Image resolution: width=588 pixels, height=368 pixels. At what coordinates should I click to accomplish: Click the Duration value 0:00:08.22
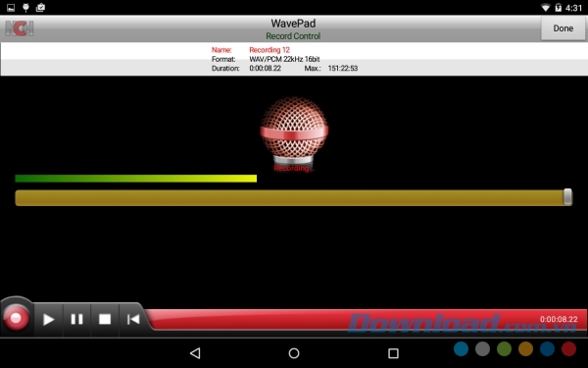tap(266, 69)
